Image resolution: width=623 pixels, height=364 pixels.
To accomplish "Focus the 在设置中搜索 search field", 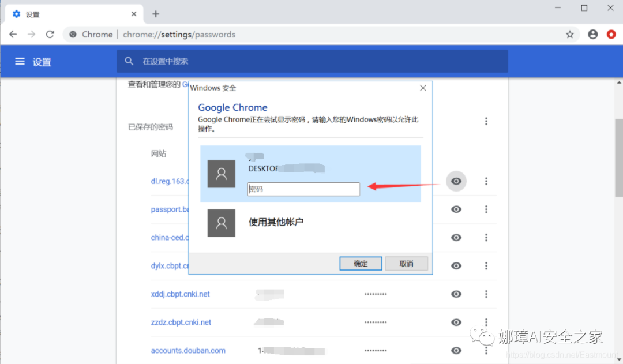I will pyautogui.click(x=312, y=61).
